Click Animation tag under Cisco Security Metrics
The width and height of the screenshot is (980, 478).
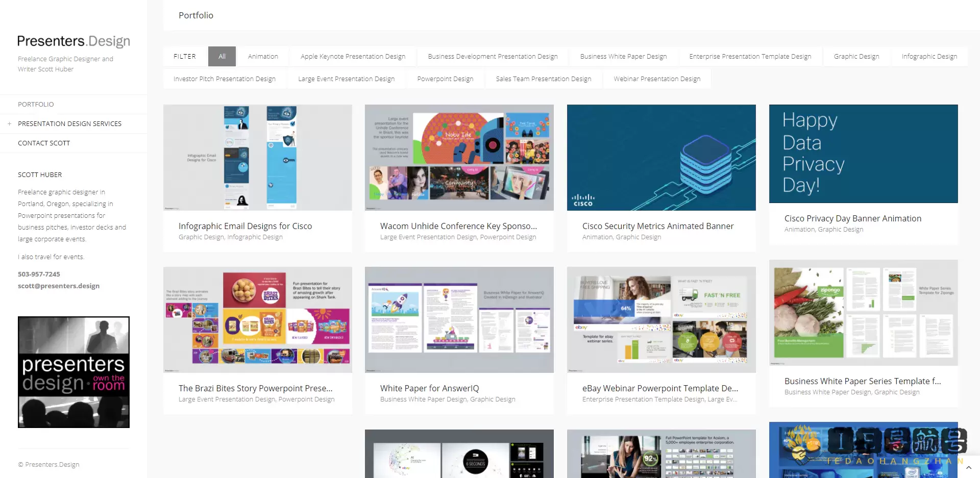pyautogui.click(x=597, y=237)
